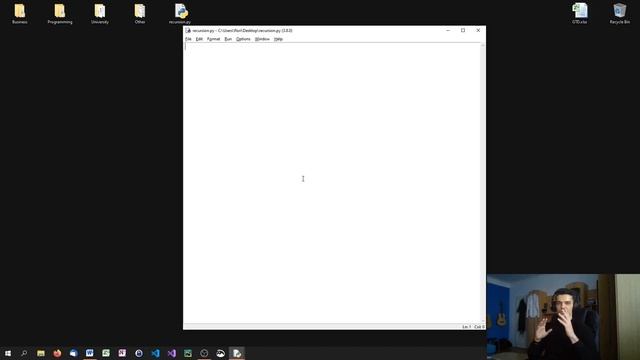Viewport: 640px width, 360px height.
Task: Open the Windows Start menu
Action: point(8,353)
